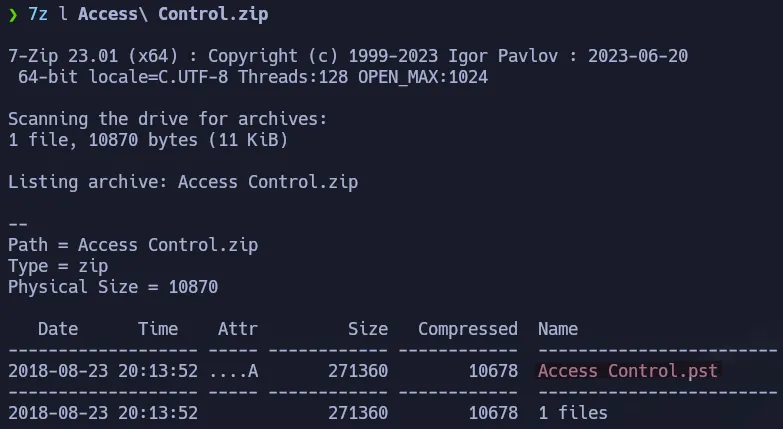The height and width of the screenshot is (429, 783).
Task: Select the "Physical Size = 10870" line
Action: 112,287
